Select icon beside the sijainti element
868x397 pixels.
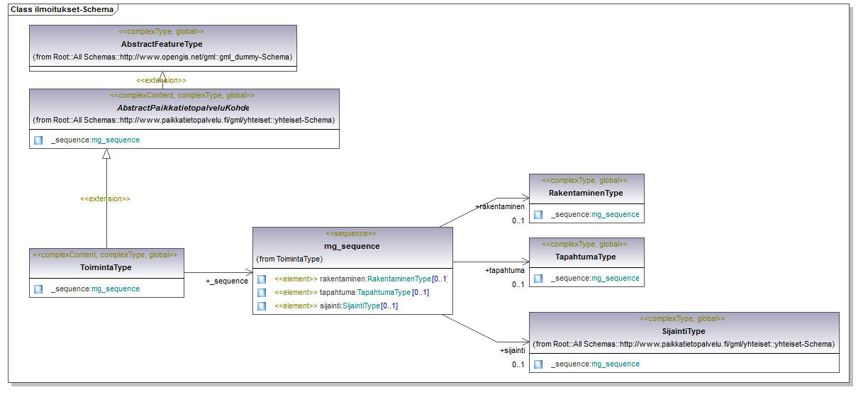click(x=262, y=306)
